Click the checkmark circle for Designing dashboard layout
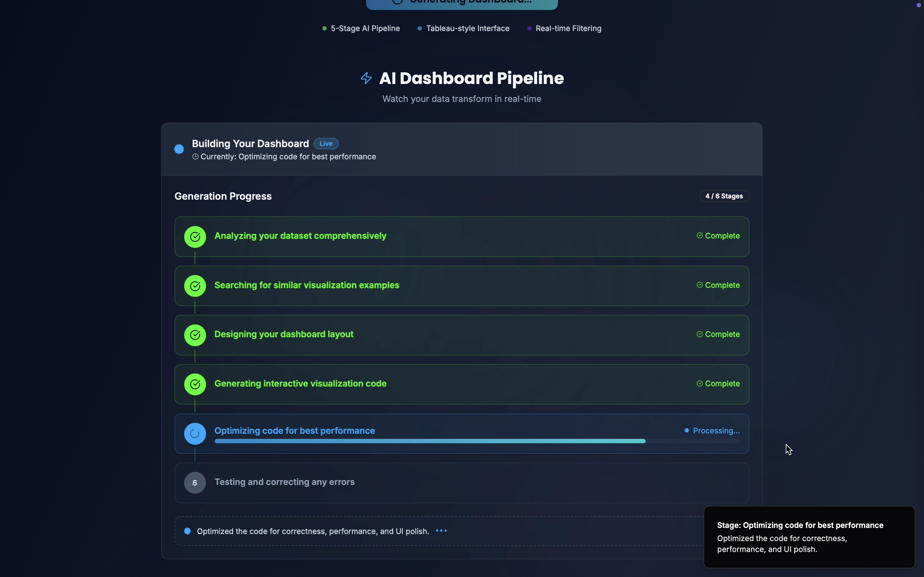The height and width of the screenshot is (577, 924). 195,335
